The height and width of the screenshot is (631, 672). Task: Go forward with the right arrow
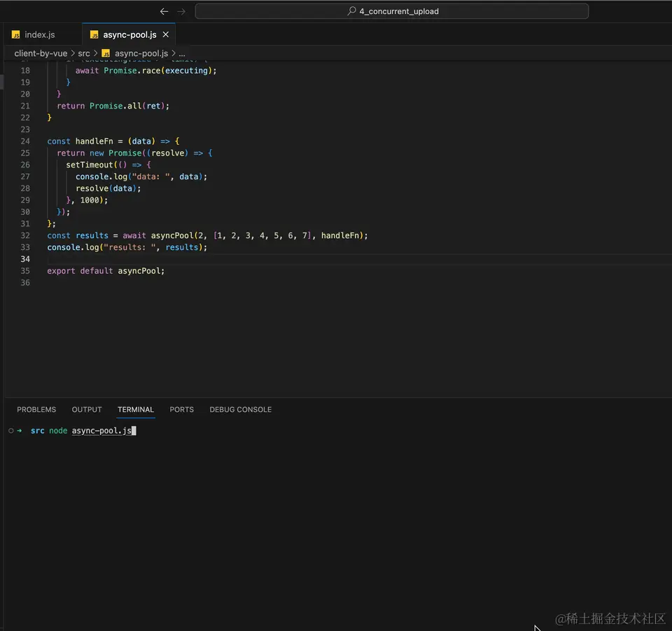181,12
